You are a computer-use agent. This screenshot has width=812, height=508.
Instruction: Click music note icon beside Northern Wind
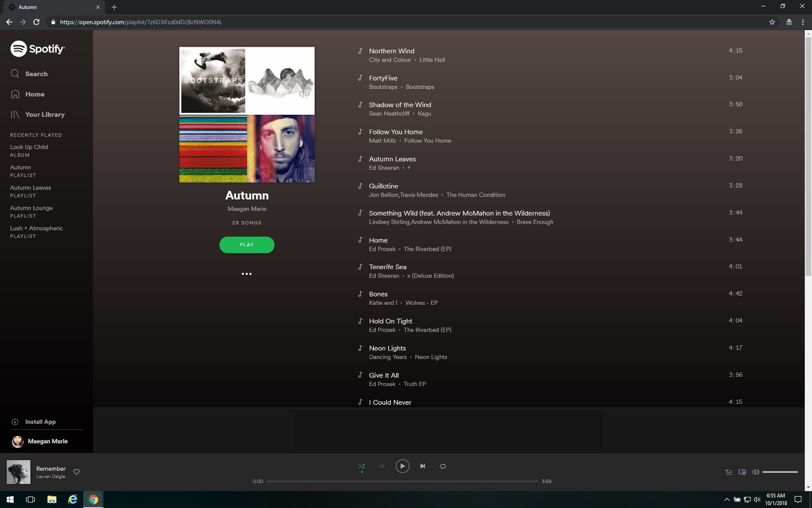click(x=360, y=51)
